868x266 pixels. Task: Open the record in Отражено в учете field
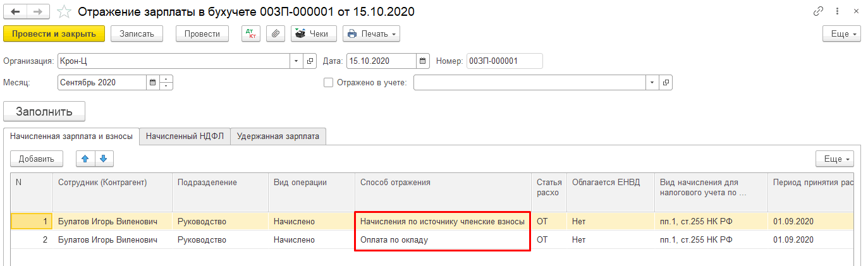point(666,83)
